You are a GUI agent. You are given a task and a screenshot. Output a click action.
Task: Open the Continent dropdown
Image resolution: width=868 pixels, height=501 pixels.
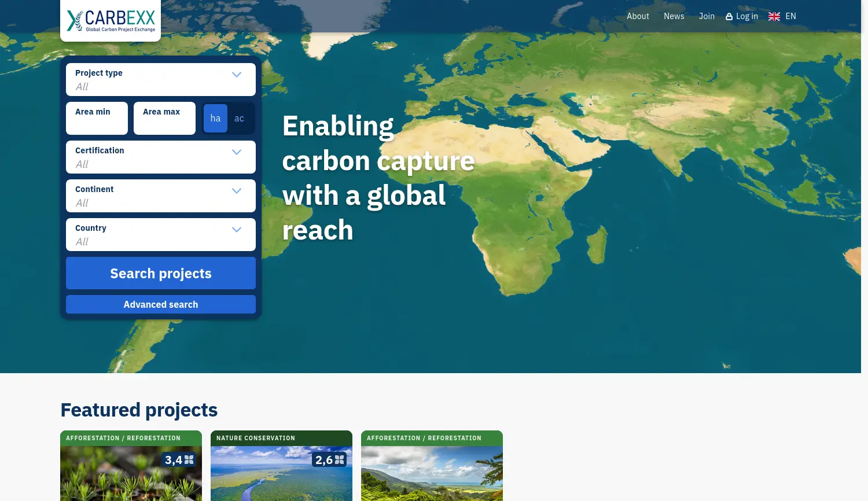pyautogui.click(x=236, y=191)
